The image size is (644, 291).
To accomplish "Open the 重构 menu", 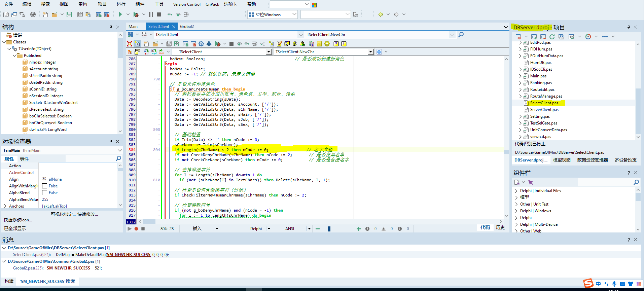I will (x=83, y=4).
